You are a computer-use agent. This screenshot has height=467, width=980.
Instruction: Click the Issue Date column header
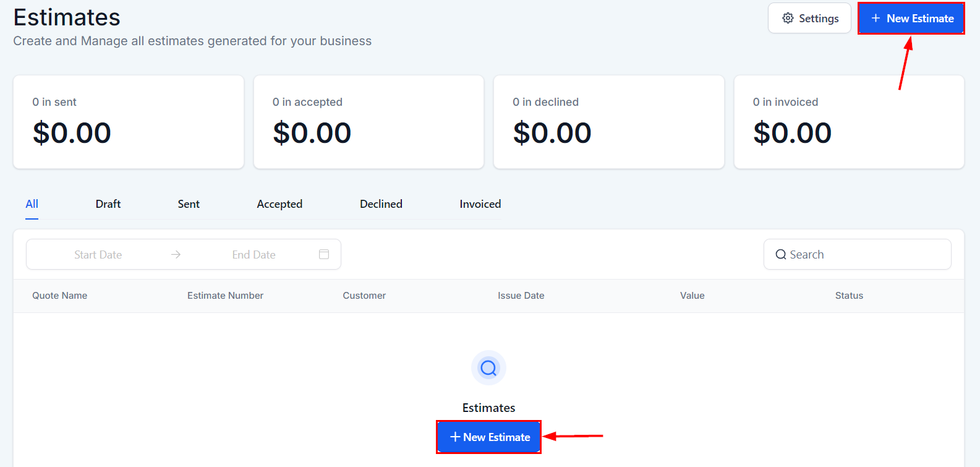(521, 296)
